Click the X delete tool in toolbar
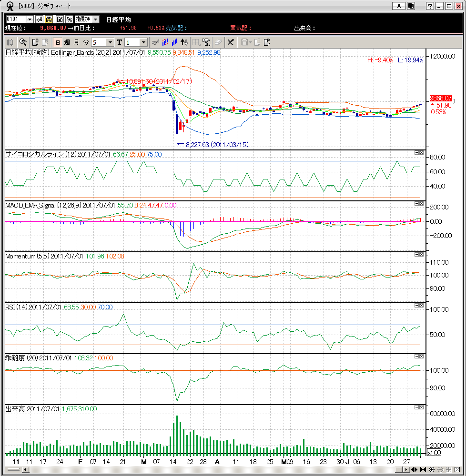The height and width of the screenshot is (476, 466). click(230, 42)
